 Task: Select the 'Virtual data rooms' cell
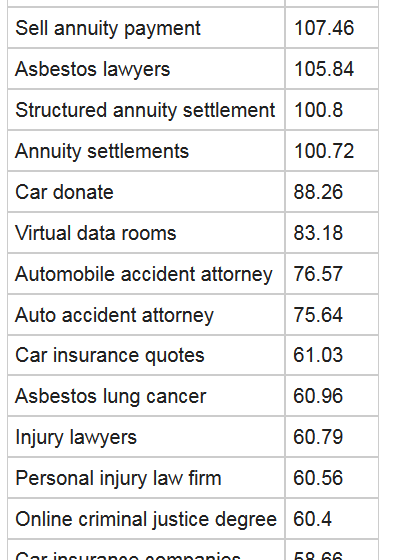tap(146, 233)
